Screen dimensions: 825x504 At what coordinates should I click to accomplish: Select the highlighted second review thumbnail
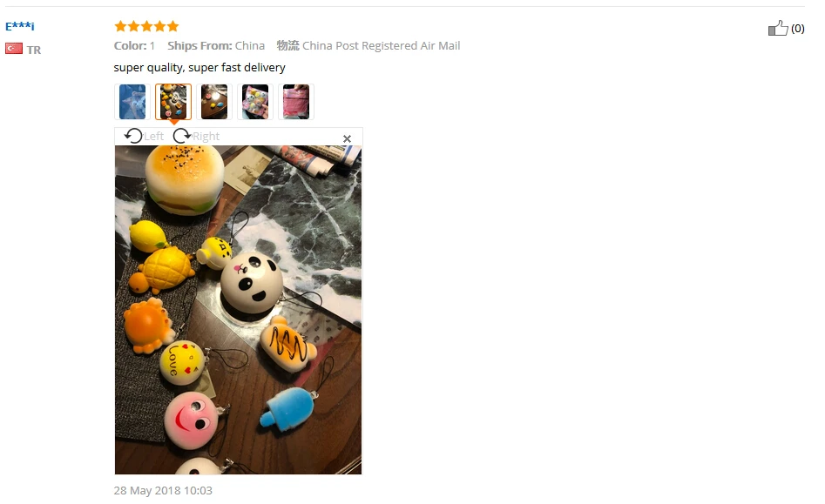pyautogui.click(x=173, y=102)
